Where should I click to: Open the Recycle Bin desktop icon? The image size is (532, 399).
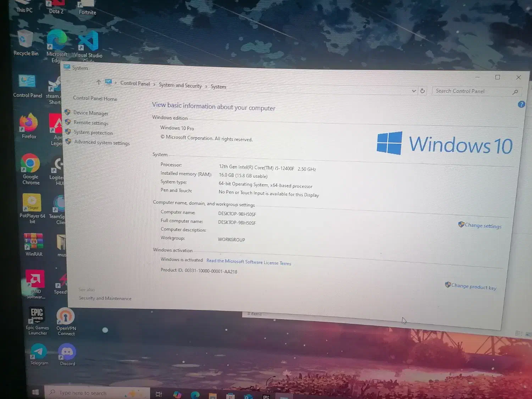point(26,43)
